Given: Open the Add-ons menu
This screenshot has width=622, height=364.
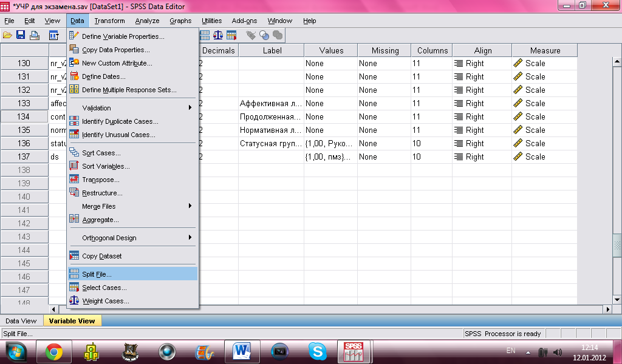Looking at the screenshot, I should [244, 21].
